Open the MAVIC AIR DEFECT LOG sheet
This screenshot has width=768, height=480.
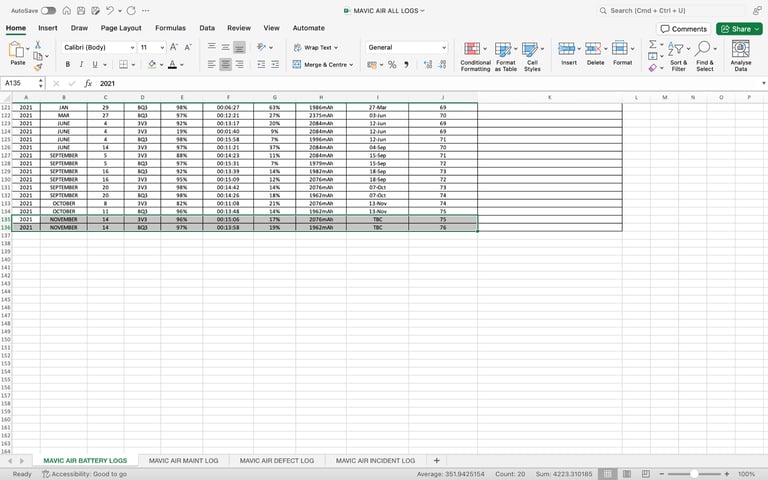(277, 460)
